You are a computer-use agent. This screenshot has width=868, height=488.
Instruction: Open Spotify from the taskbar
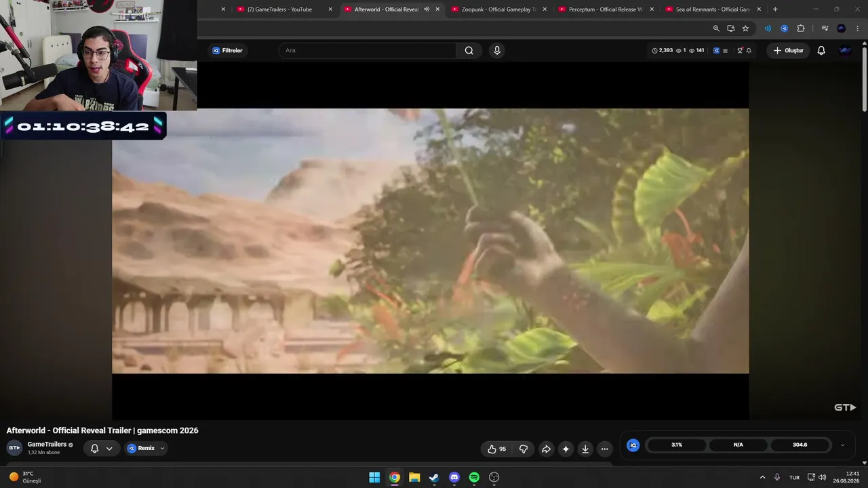click(x=474, y=477)
